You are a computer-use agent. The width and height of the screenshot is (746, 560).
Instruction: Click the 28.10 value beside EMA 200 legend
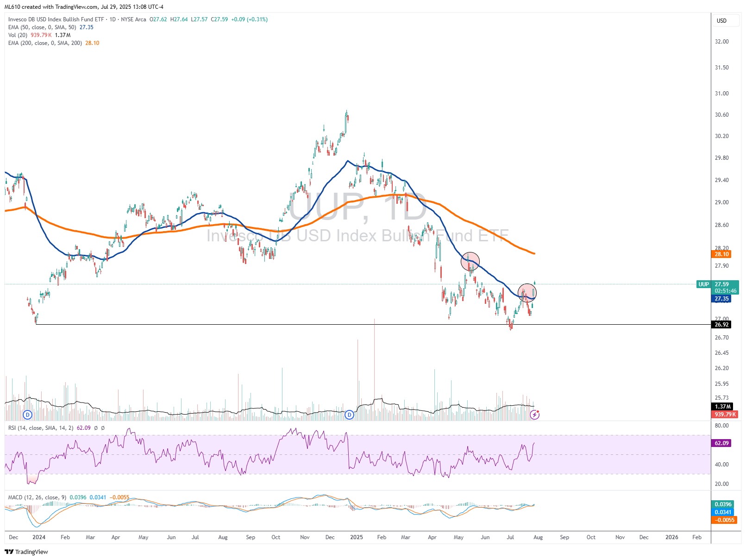coord(92,43)
